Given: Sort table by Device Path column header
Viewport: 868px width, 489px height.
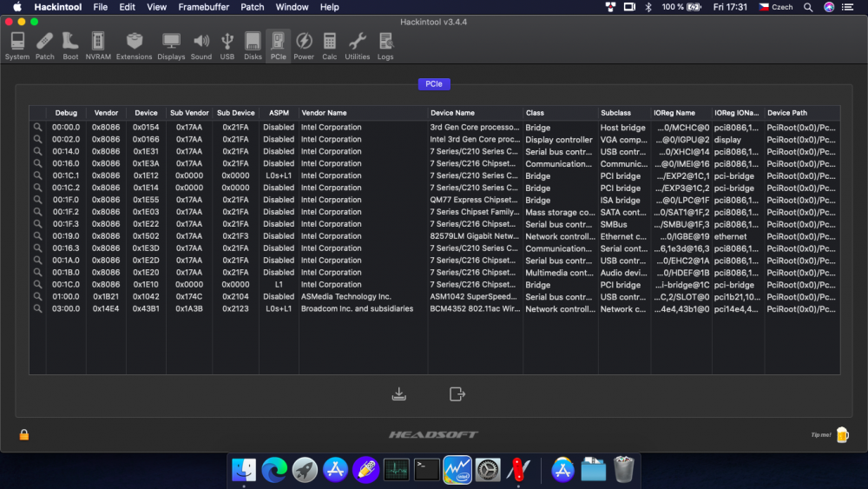Looking at the screenshot, I should (x=802, y=113).
